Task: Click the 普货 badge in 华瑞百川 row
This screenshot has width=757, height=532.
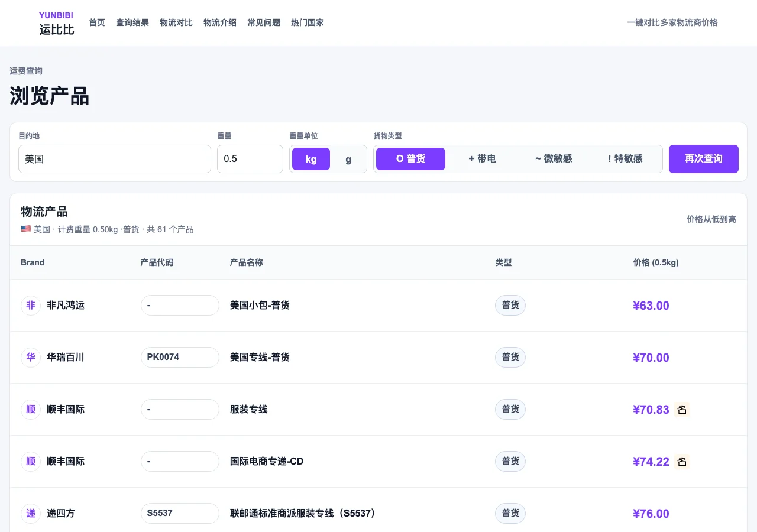Action: tap(510, 357)
